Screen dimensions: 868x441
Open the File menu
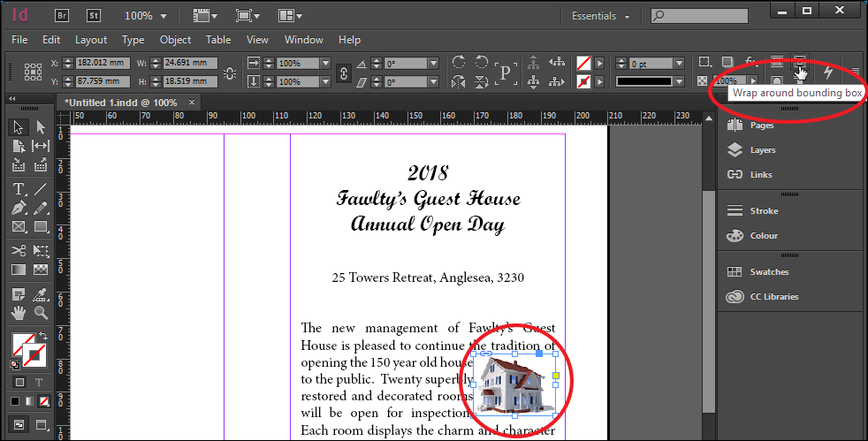coord(19,40)
